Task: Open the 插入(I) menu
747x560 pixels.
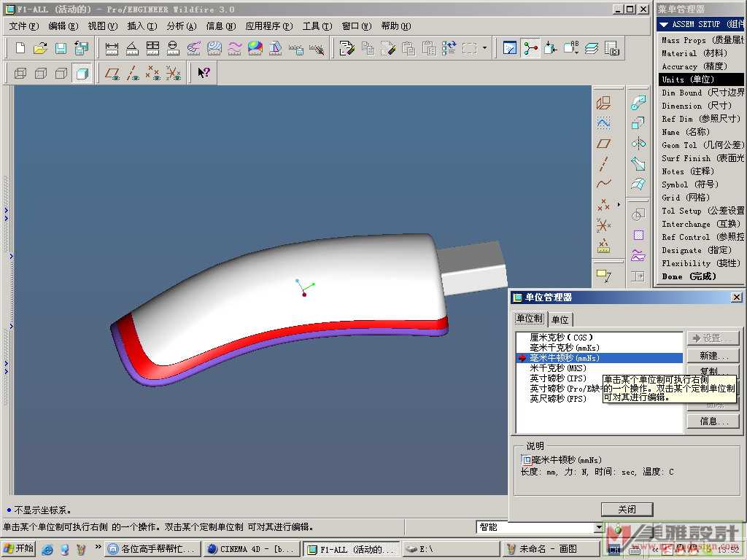Action: (142, 26)
